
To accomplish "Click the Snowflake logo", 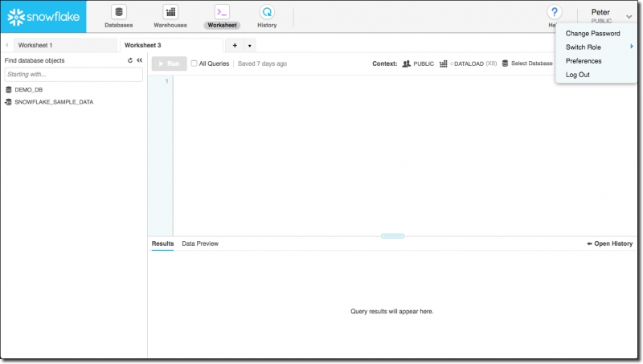I will [x=43, y=17].
